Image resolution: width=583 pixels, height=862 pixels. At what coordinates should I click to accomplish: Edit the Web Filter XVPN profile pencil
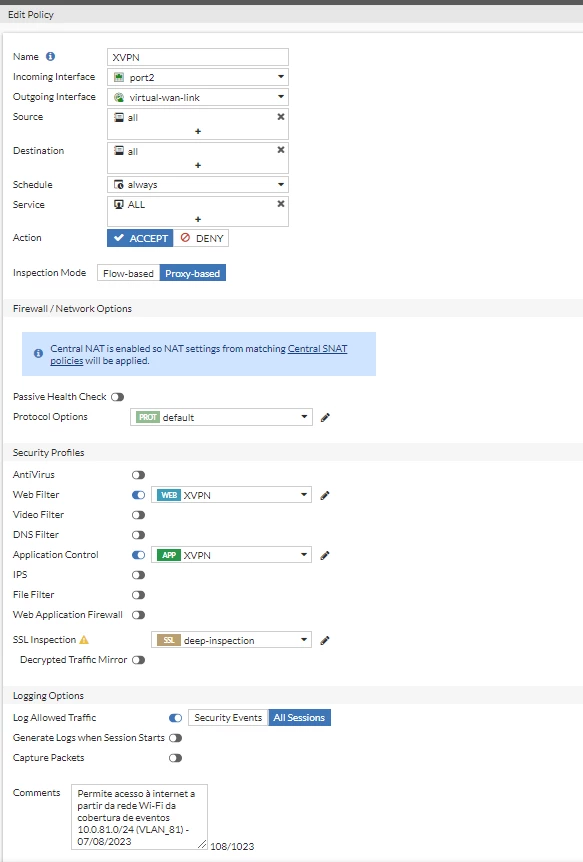point(325,495)
